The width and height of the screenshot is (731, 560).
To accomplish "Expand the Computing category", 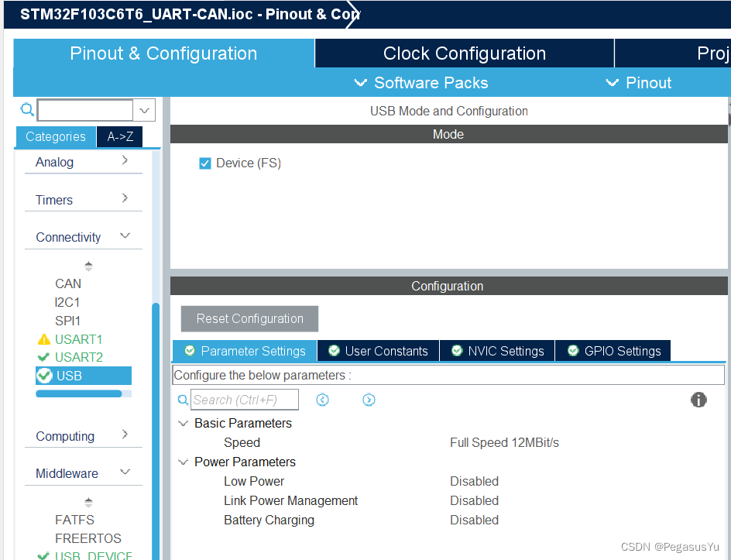I will pyautogui.click(x=125, y=434).
